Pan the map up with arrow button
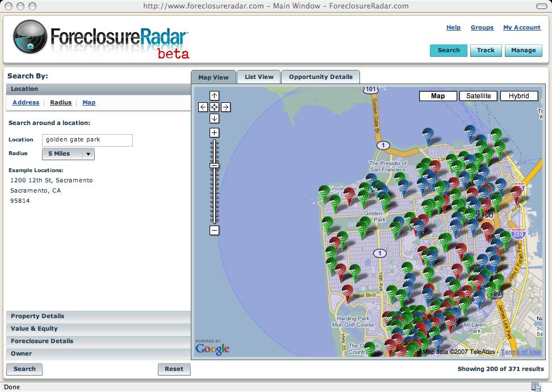Viewport: 552px width, 392px height. pos(214,96)
